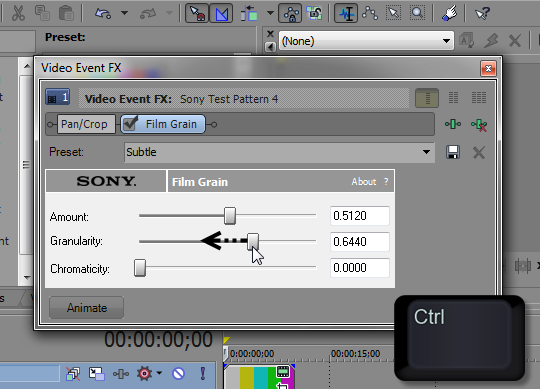Click the Undo arrow icon
540x389 pixels.
[103, 13]
